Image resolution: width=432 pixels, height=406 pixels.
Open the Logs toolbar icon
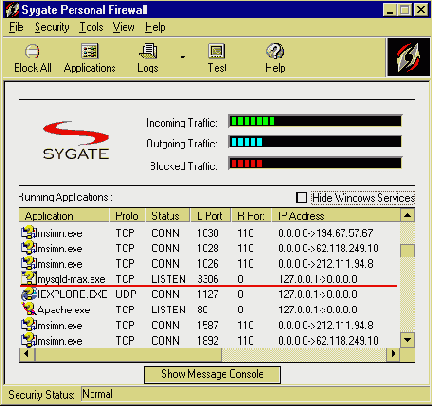point(148,51)
